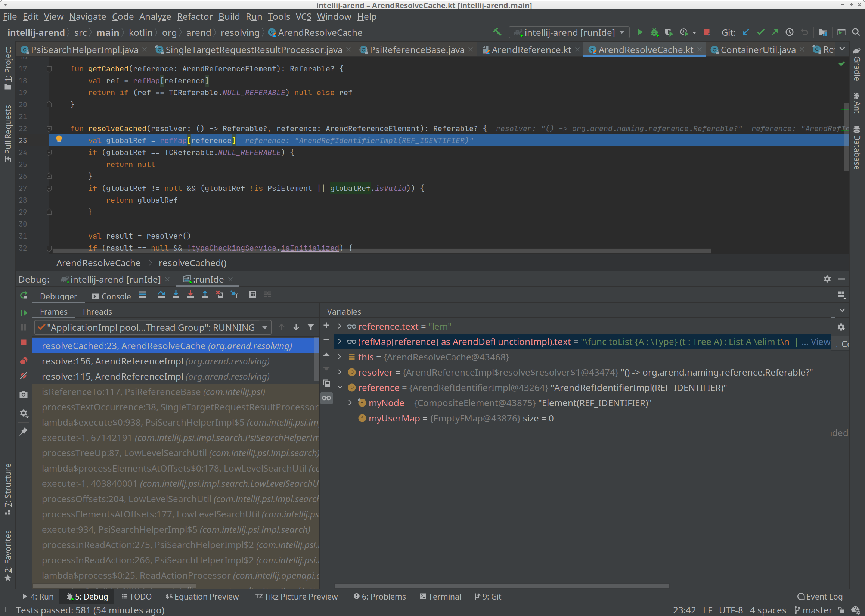Screen dimensions: 865x616
Task: Click the Step Out icon in debugger toolbar
Action: click(205, 294)
